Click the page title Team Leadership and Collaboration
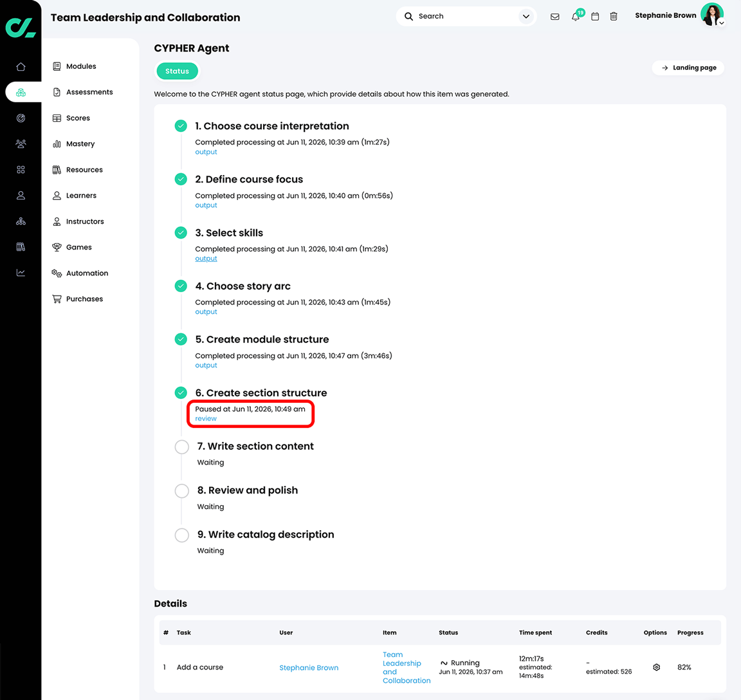The height and width of the screenshot is (700, 741). pos(145,17)
